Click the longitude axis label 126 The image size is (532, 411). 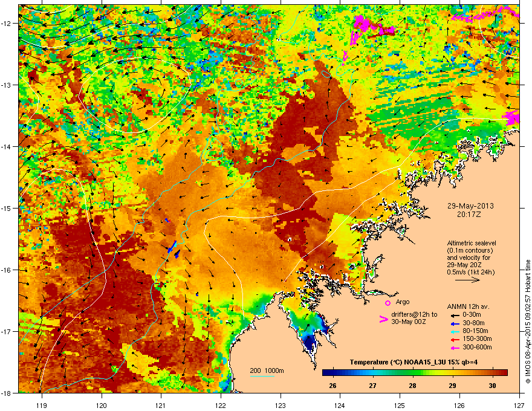pyautogui.click(x=459, y=405)
